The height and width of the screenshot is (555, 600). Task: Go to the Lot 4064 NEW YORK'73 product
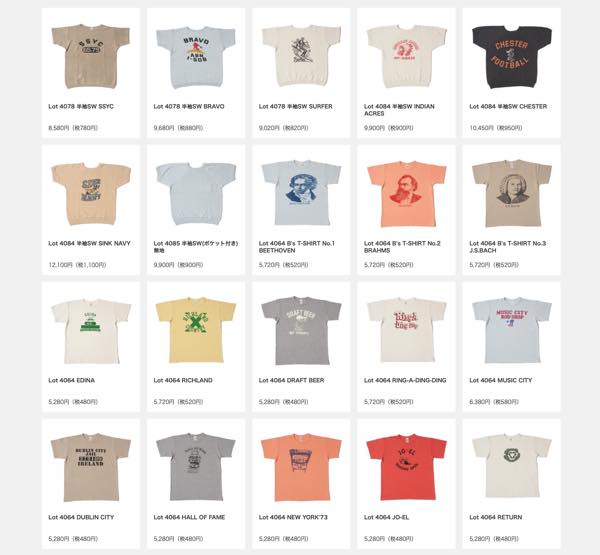293,517
